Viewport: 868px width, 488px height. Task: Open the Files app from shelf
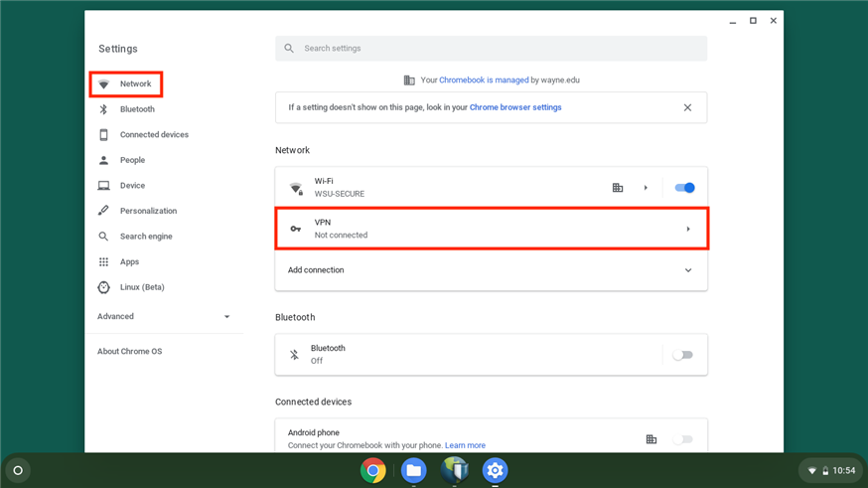pyautogui.click(x=413, y=470)
